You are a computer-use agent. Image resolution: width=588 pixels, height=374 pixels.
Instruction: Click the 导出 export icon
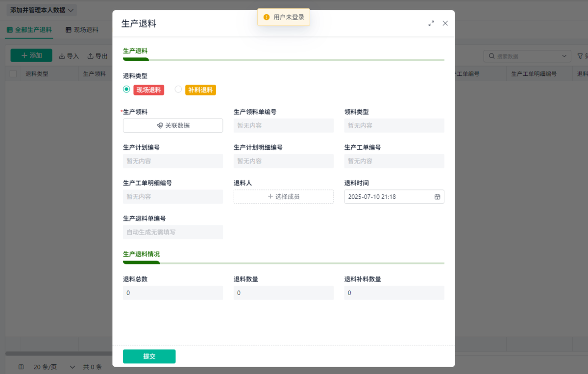(90, 56)
